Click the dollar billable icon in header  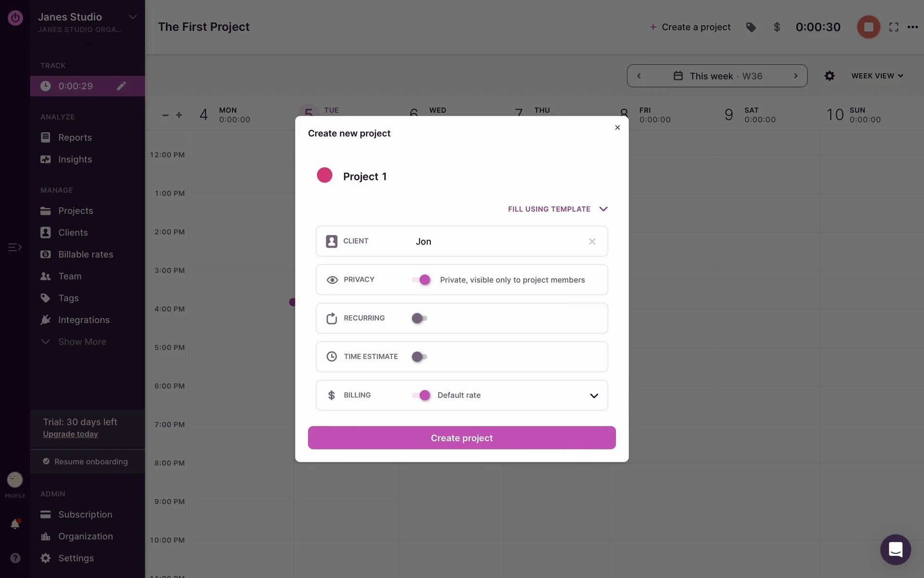click(x=777, y=27)
